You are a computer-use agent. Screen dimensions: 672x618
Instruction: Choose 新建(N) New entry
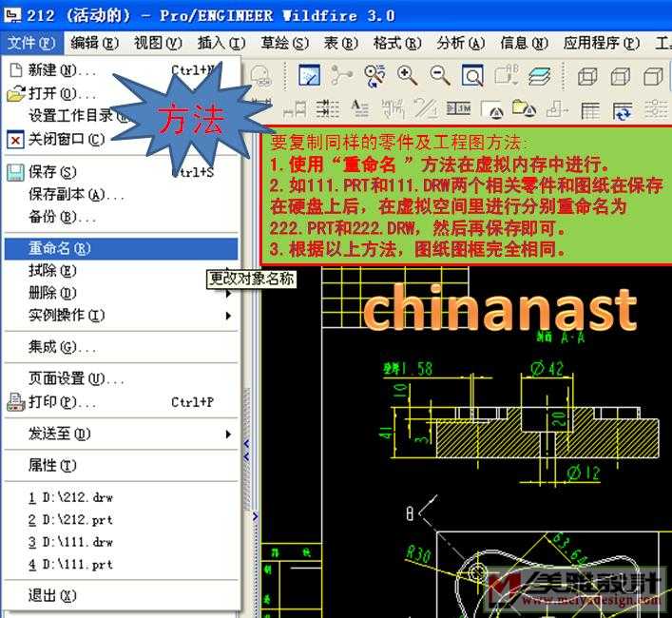click(x=121, y=69)
